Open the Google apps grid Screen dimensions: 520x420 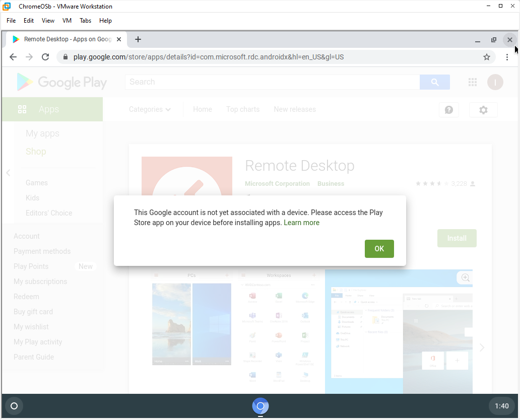pos(473,82)
